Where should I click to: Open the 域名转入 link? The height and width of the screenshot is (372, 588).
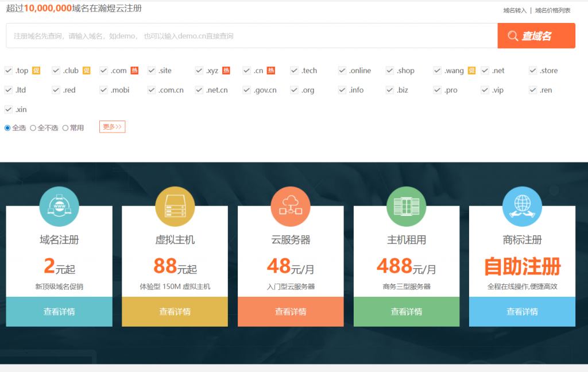point(514,10)
